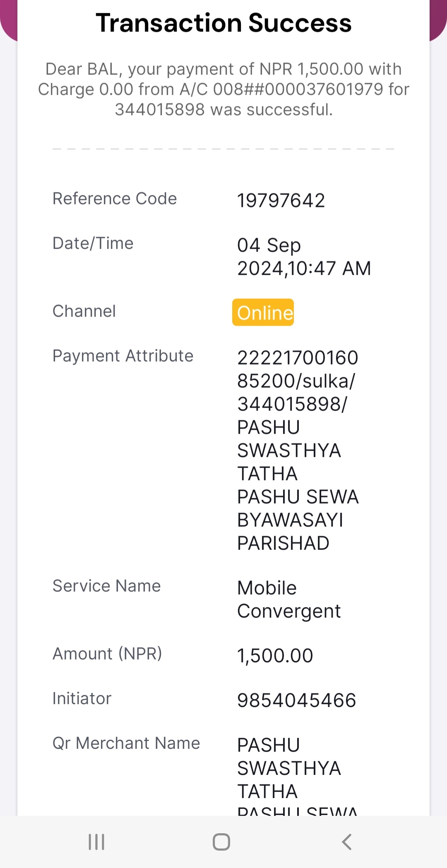This screenshot has height=868, width=447.
Task: Tap the Payment Attribute value text
Action: coord(298,450)
